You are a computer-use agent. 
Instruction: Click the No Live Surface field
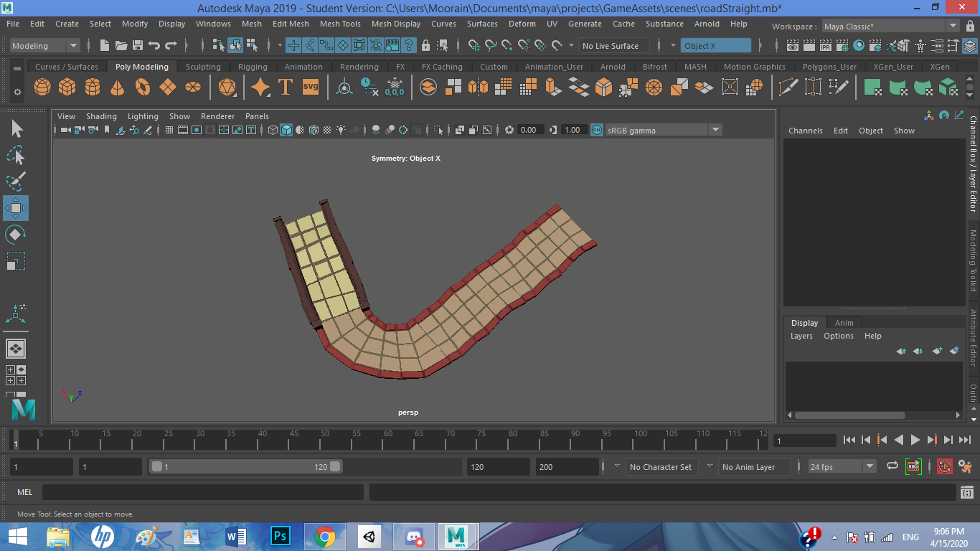coord(613,46)
